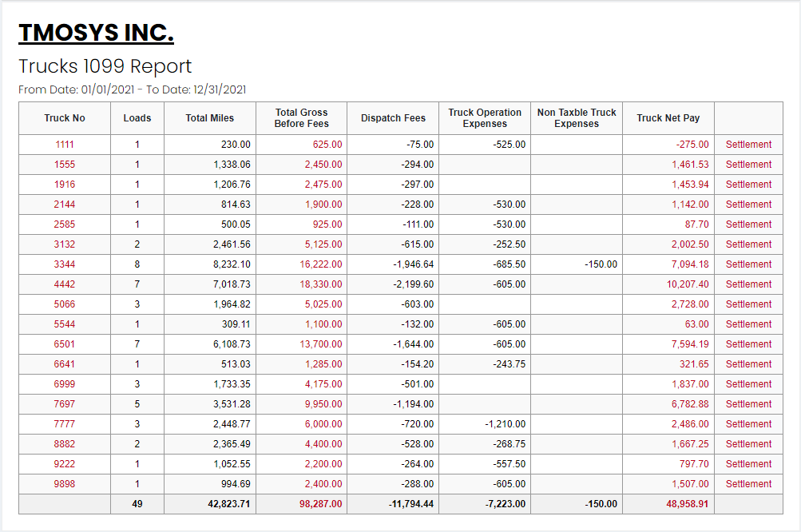Open Settlement link for truck 2144
This screenshot has width=801, height=532.
coord(748,204)
